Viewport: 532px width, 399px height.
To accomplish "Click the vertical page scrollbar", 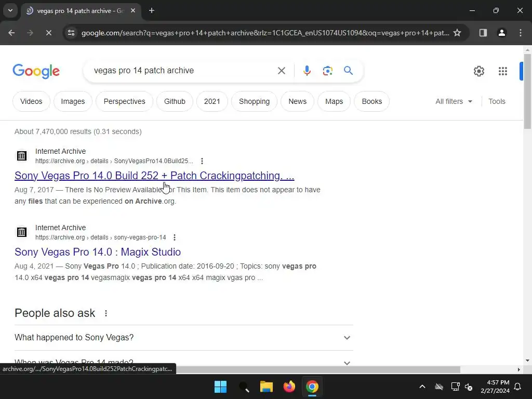I will point(527,91).
